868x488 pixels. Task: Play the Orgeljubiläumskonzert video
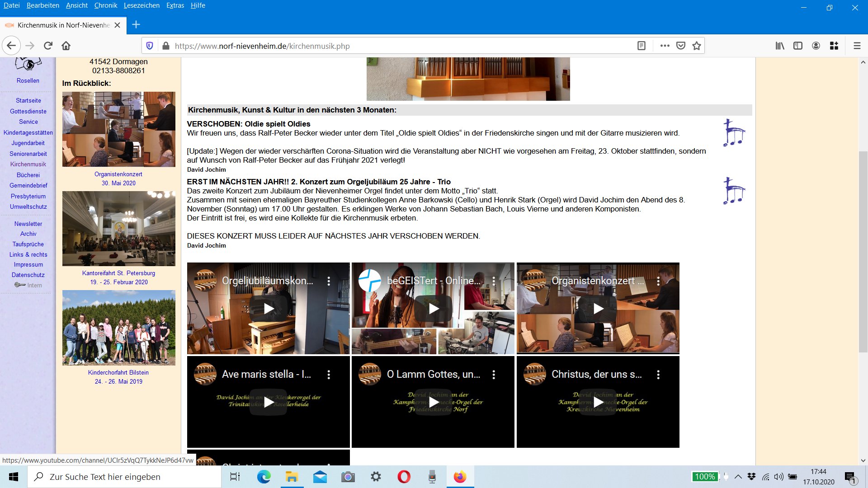269,309
